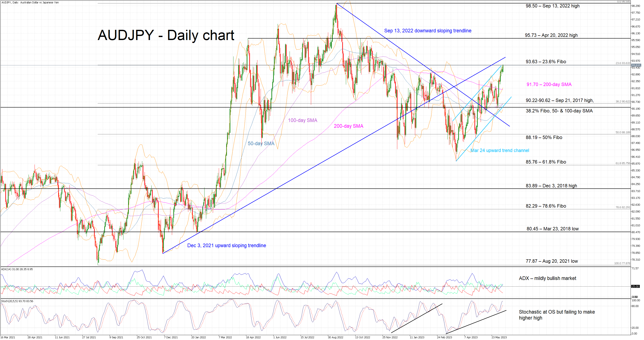Click the 50-day SMA label
644x340 pixels.
coord(261,143)
